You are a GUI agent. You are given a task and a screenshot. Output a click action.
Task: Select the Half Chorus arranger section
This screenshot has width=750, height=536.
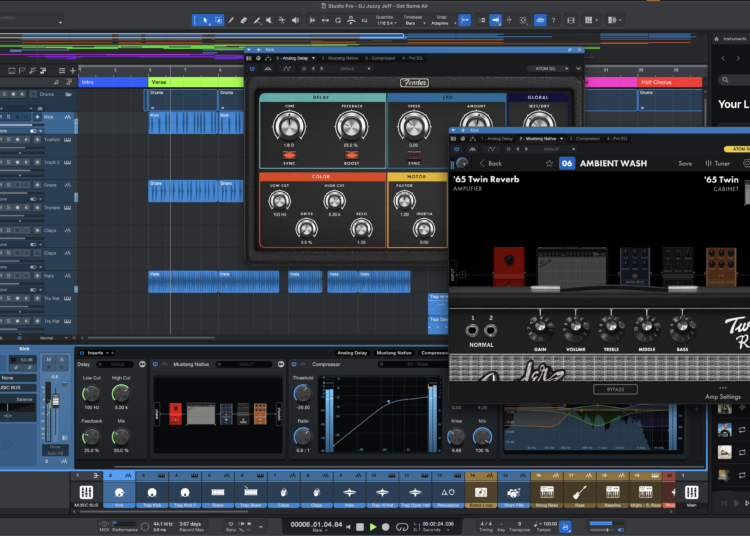coord(670,82)
